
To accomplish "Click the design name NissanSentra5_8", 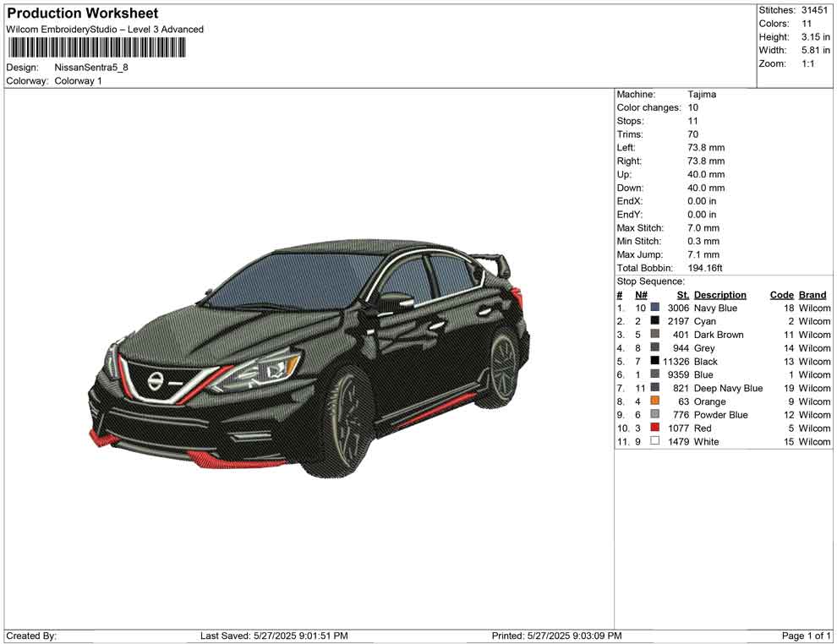I will click(91, 68).
